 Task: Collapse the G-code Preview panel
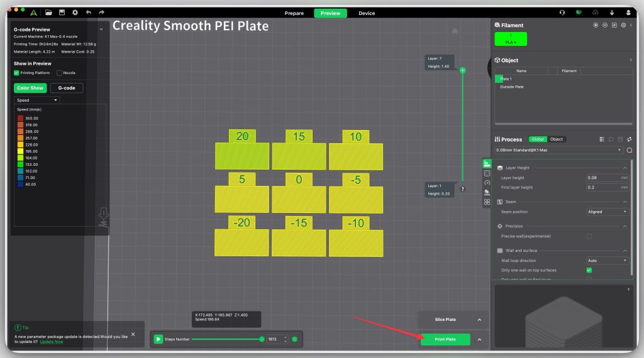coord(101,29)
